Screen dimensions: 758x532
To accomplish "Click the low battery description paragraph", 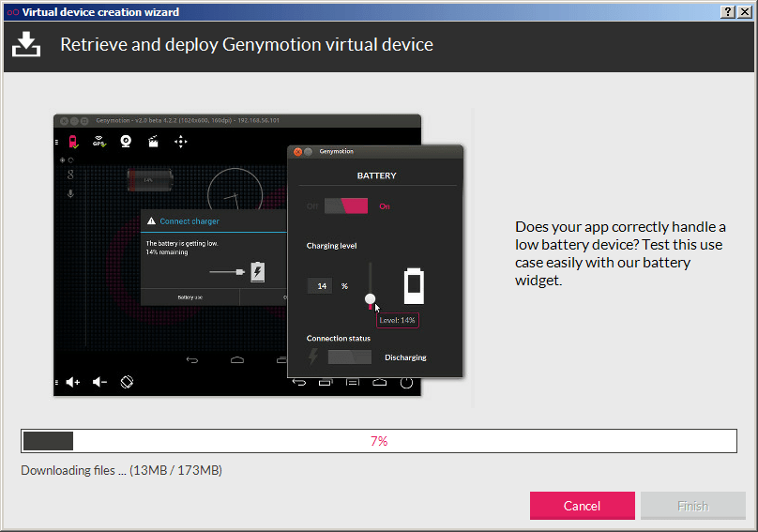I will point(620,253).
